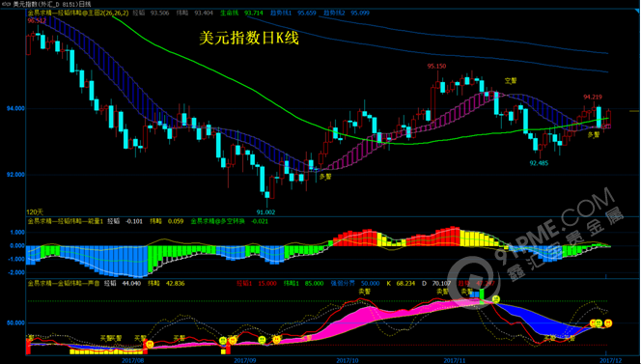
Task: Click the 多暂 signal marker near 2017/10
Action: point(325,177)
